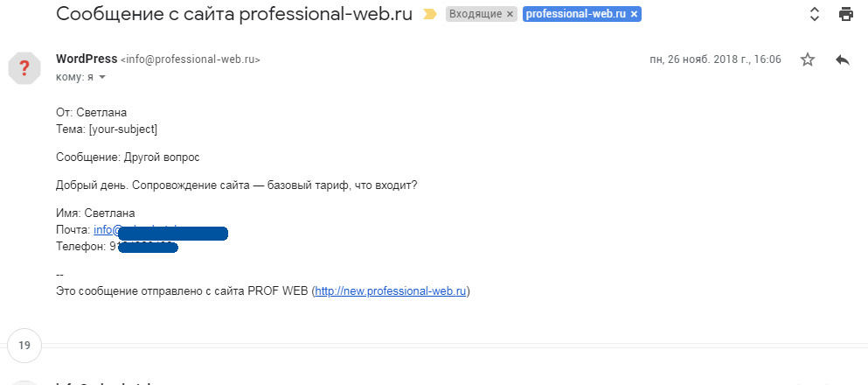
Task: Open the Входящие label
Action: [476, 14]
